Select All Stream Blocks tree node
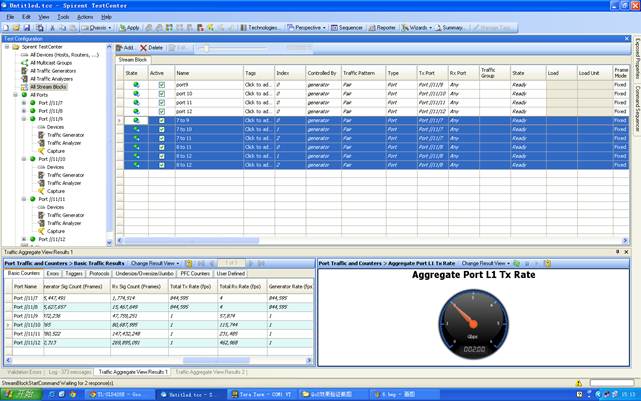641x401 pixels. click(x=48, y=87)
